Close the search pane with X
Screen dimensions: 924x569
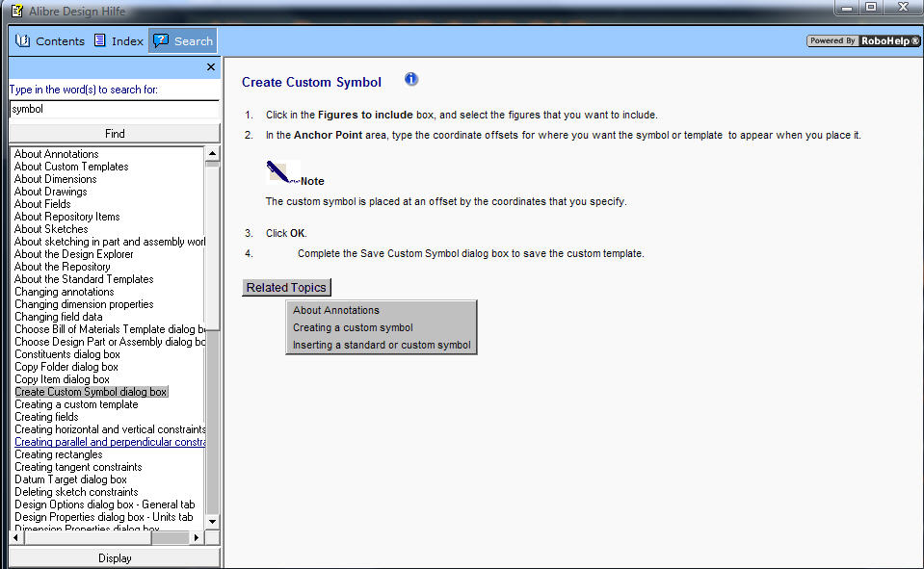tap(211, 67)
